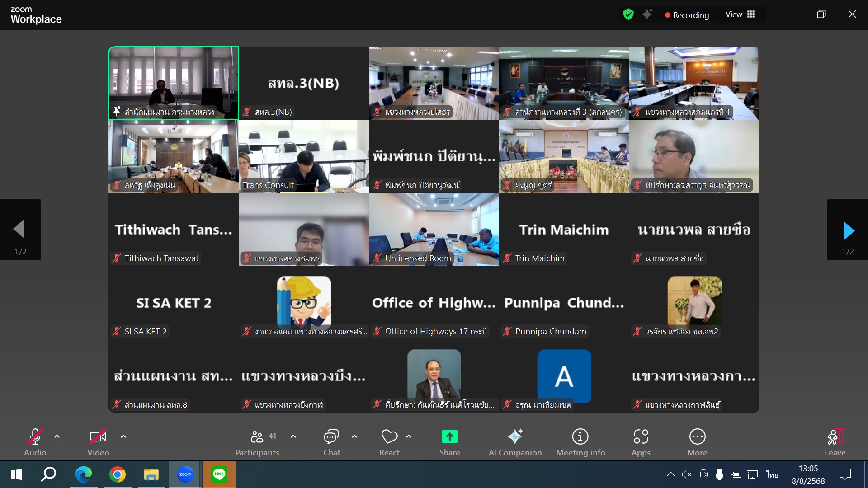Image resolution: width=868 pixels, height=488 pixels.
Task: Open LINE from the Windows taskbar
Action: coord(219,474)
